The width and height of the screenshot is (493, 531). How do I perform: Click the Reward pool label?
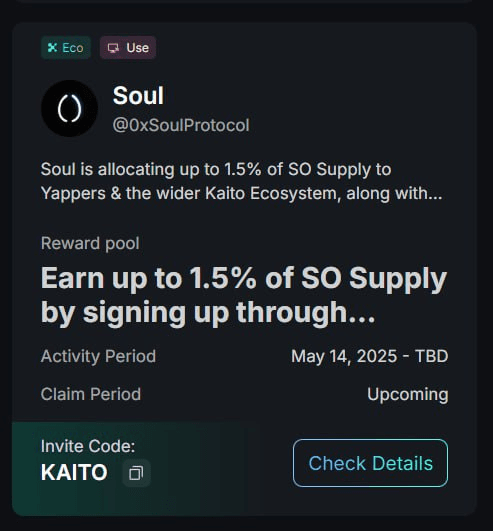[x=90, y=243]
